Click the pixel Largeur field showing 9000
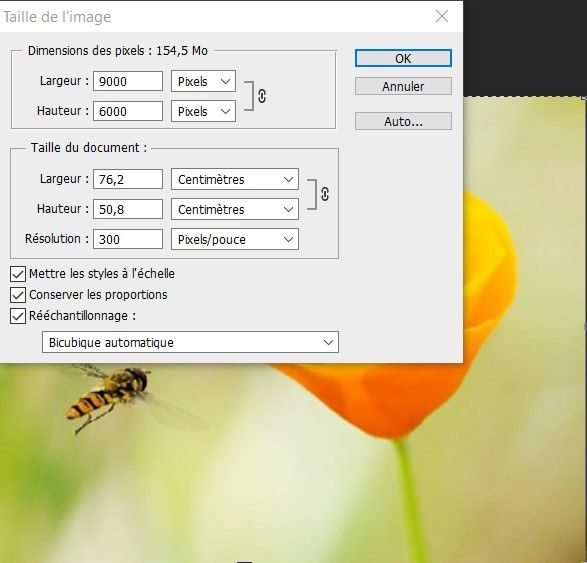 point(128,81)
